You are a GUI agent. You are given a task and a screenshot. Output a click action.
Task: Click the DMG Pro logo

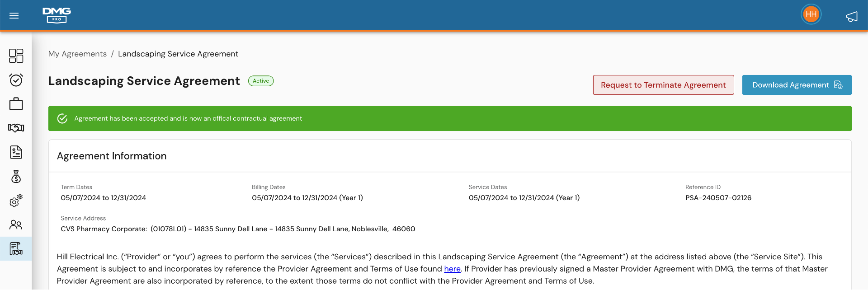57,15
